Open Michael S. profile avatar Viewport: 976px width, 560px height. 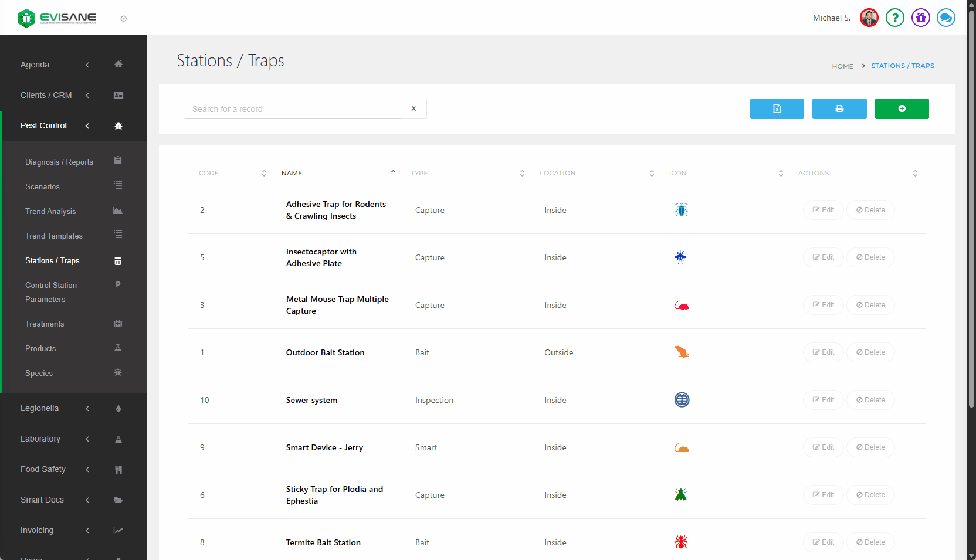pyautogui.click(x=869, y=18)
